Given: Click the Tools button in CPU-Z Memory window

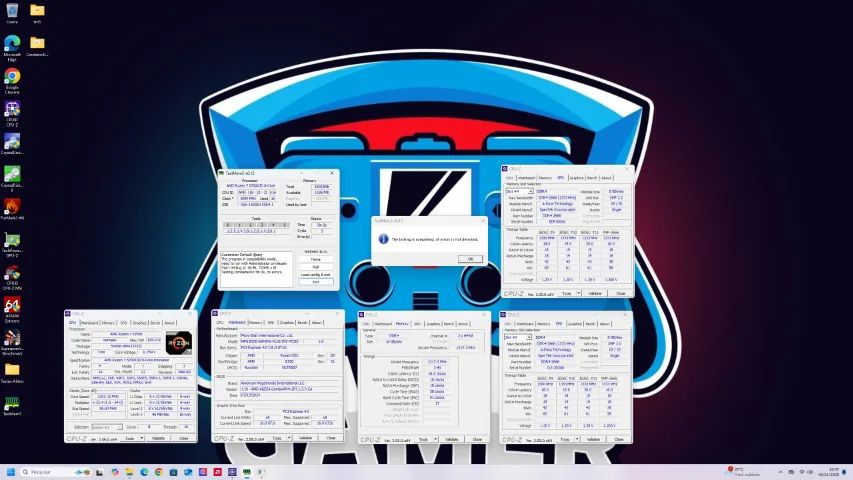Looking at the screenshot, I should (423, 439).
